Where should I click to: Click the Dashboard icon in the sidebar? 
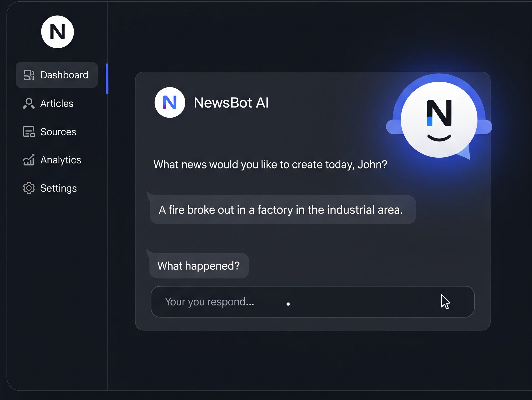tap(29, 75)
